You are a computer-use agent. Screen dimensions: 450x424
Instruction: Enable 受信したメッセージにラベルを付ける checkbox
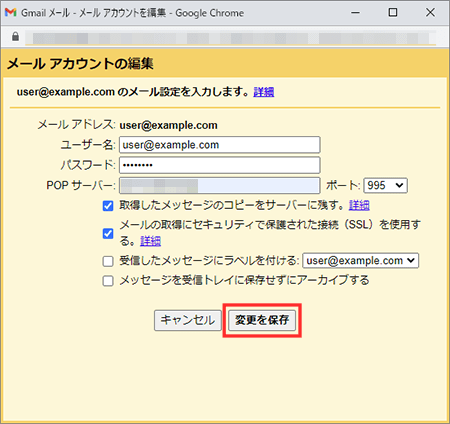(x=108, y=261)
